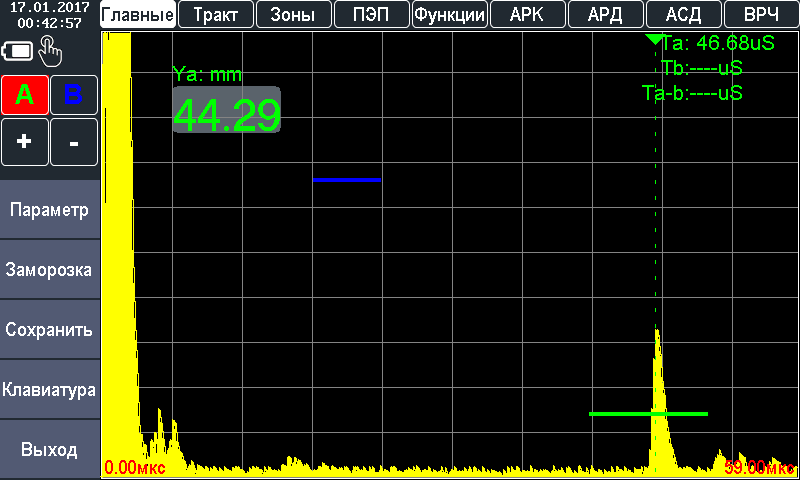The image size is (800, 480).
Task: Open the Функции tab
Action: [450, 14]
